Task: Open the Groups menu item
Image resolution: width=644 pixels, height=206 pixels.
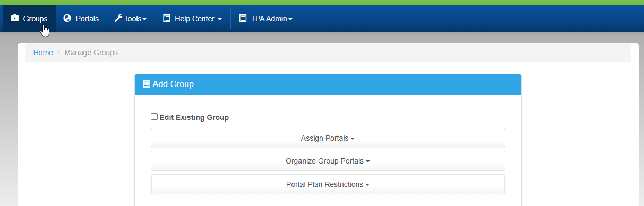Action: tap(29, 19)
